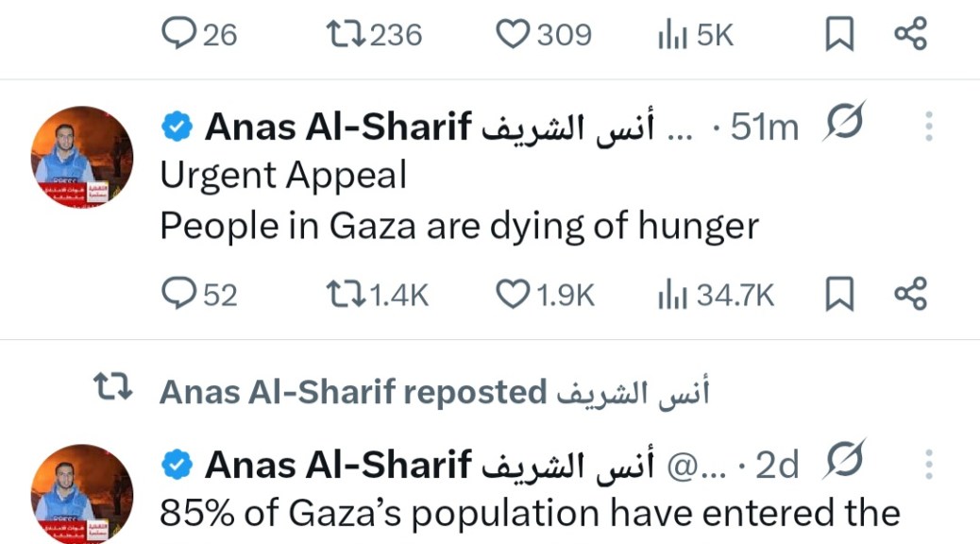
Task: Reply to the Urgent Appeal post
Action: click(x=178, y=296)
